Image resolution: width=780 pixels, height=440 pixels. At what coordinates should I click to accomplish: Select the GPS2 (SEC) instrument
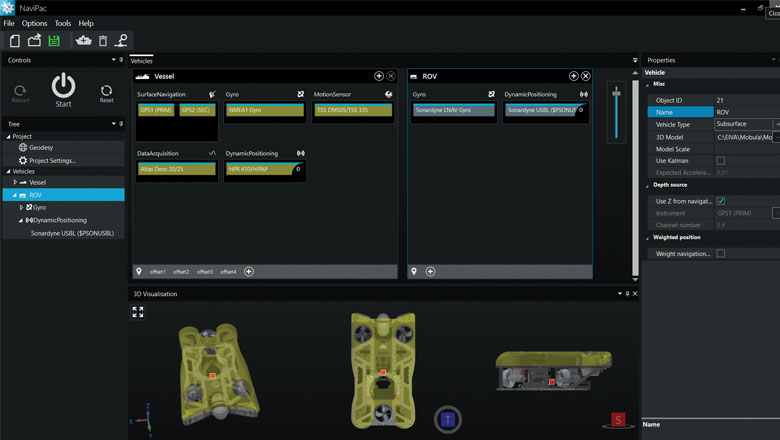[197, 110]
